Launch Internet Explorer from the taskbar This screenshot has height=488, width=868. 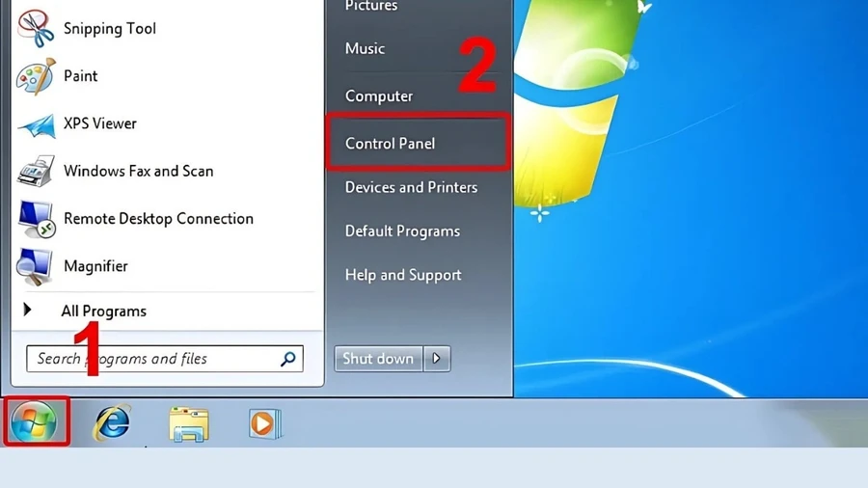[x=112, y=423]
